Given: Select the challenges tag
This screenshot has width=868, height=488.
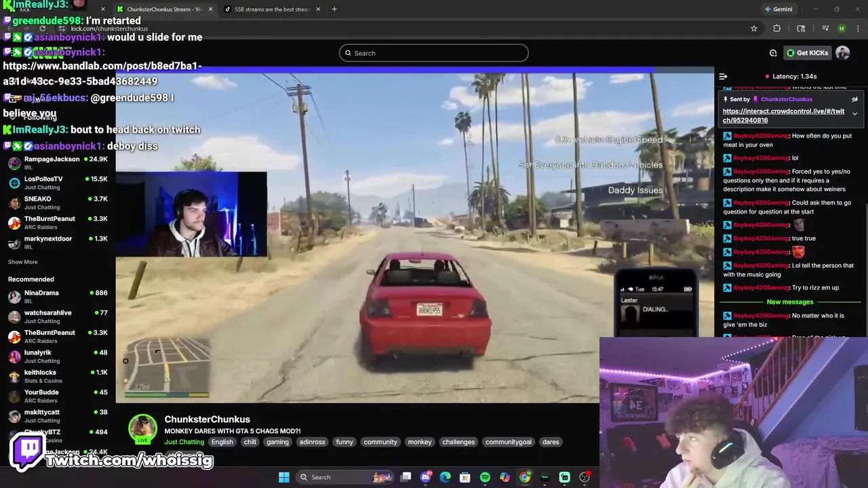Looking at the screenshot, I should pyautogui.click(x=458, y=442).
